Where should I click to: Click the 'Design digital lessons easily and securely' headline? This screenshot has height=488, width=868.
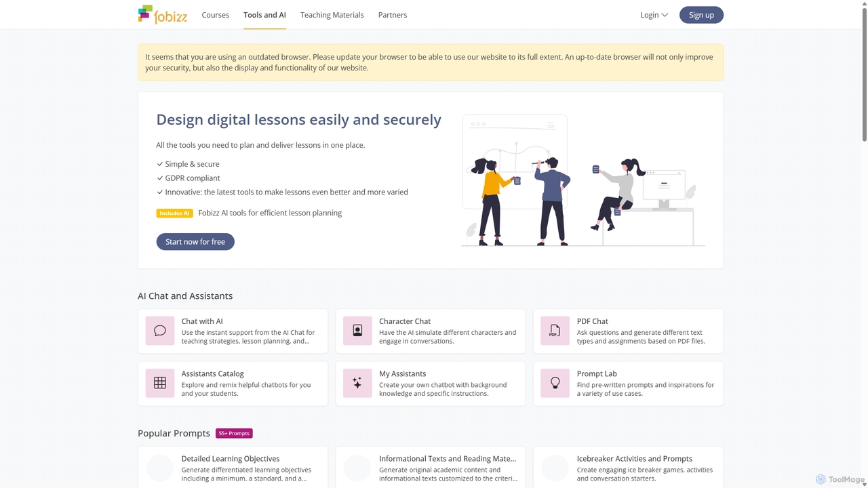point(299,120)
